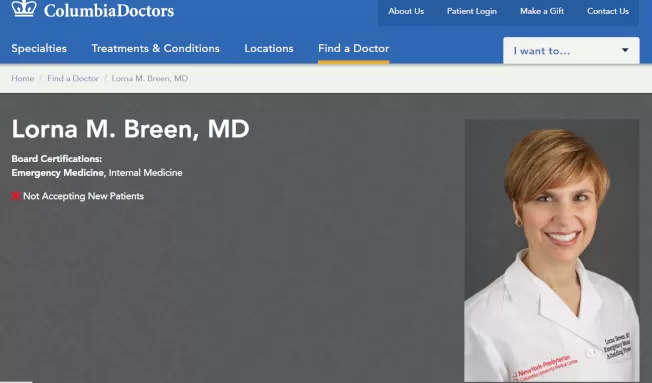652x383 pixels.
Task: Go to the Locations menu item
Action: point(269,48)
